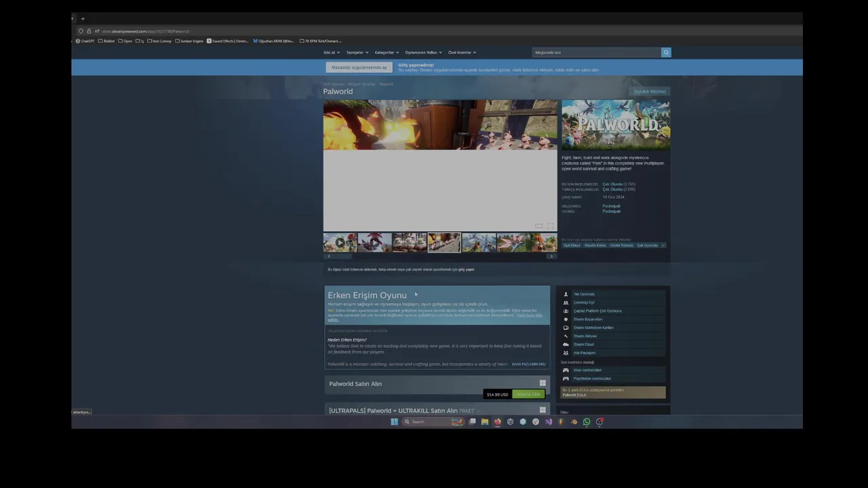The height and width of the screenshot is (488, 868).
Task: Open the Topluluk Merkezi community hub
Action: click(650, 91)
